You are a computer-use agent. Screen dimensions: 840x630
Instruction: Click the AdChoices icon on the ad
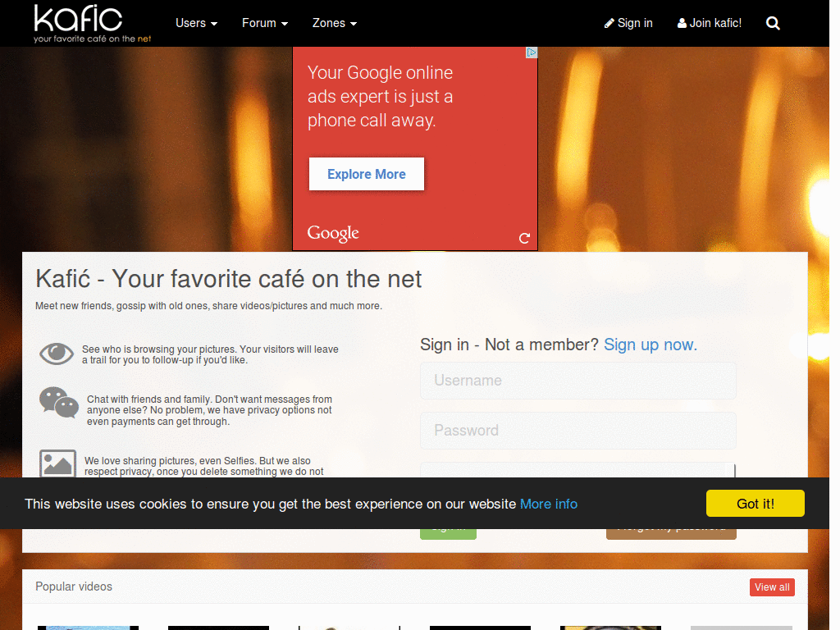pyautogui.click(x=532, y=52)
